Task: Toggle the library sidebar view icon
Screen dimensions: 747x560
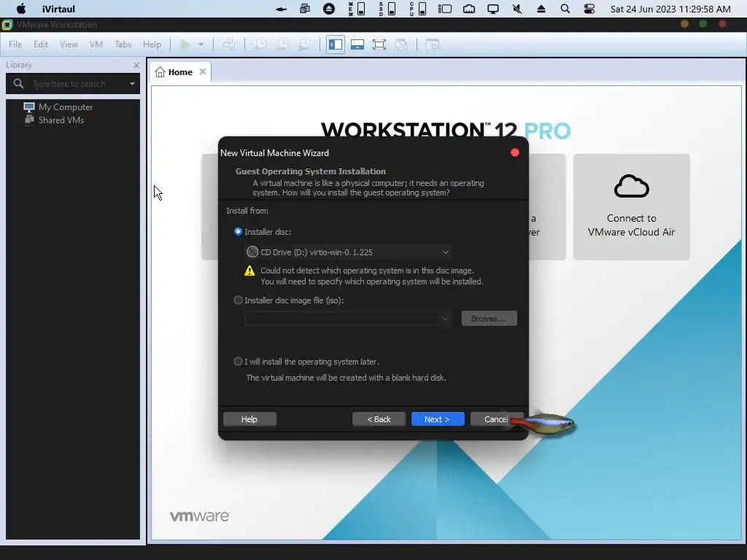Action: [x=336, y=44]
